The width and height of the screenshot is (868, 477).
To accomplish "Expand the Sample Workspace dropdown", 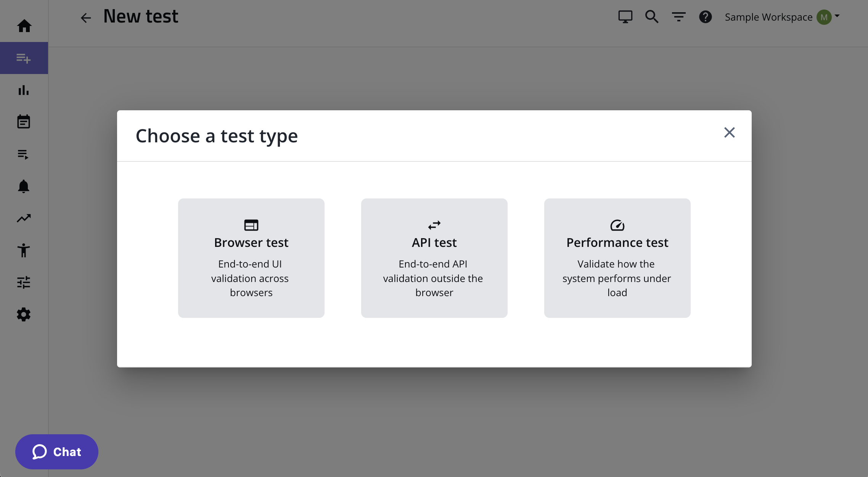I will point(782,17).
